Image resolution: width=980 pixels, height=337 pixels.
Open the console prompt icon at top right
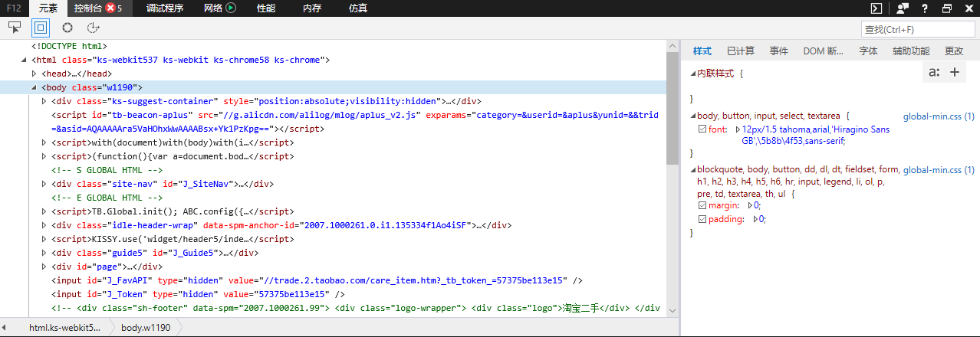pyautogui.click(x=876, y=8)
